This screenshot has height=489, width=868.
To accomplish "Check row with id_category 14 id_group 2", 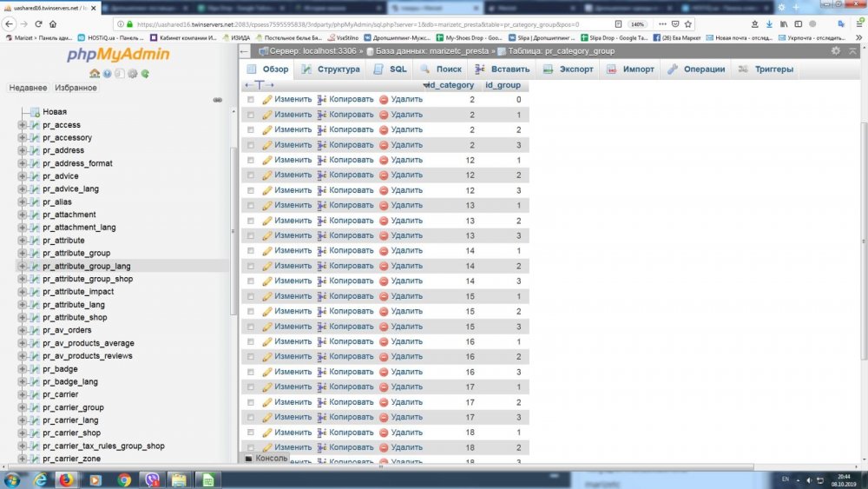I will click(251, 267).
